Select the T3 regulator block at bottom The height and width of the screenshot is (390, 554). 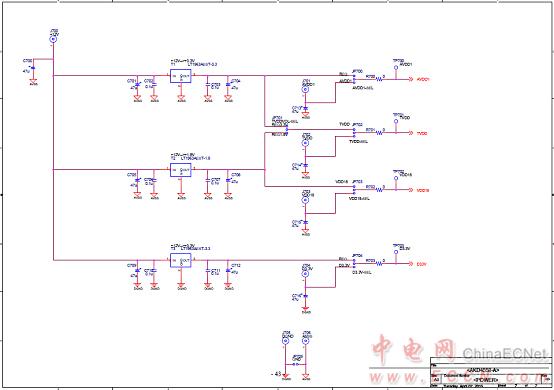coord(181,261)
